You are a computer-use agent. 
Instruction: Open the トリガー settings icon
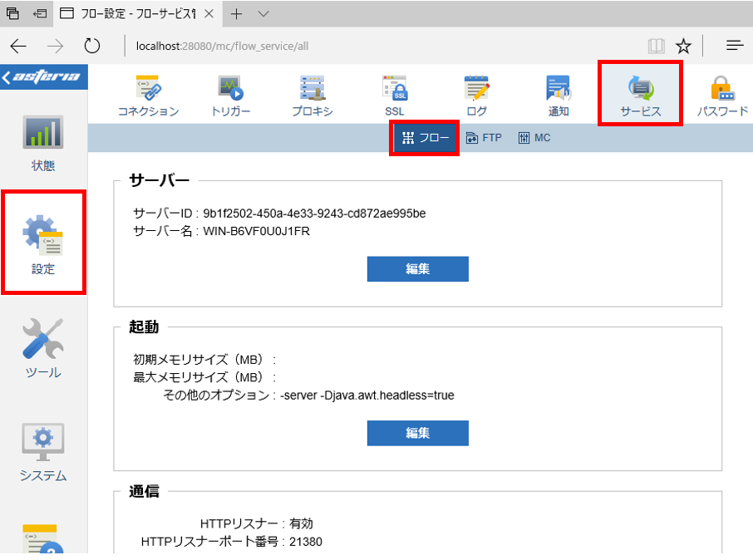click(230, 96)
